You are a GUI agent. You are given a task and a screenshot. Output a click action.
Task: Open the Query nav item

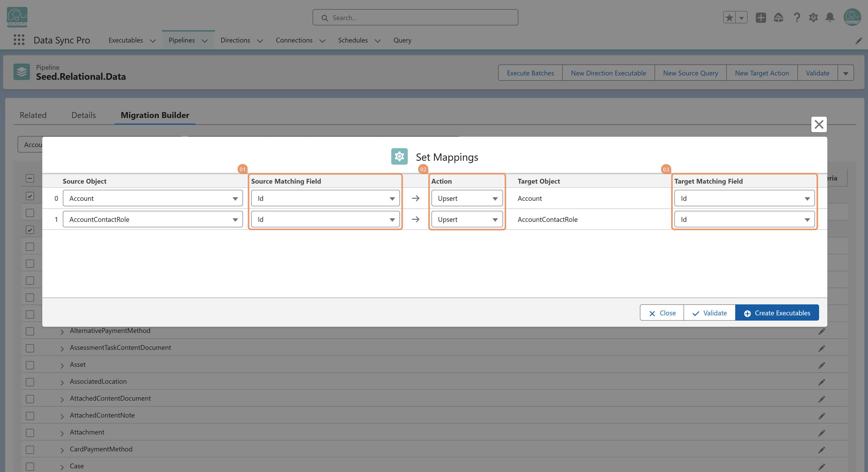tap(402, 40)
